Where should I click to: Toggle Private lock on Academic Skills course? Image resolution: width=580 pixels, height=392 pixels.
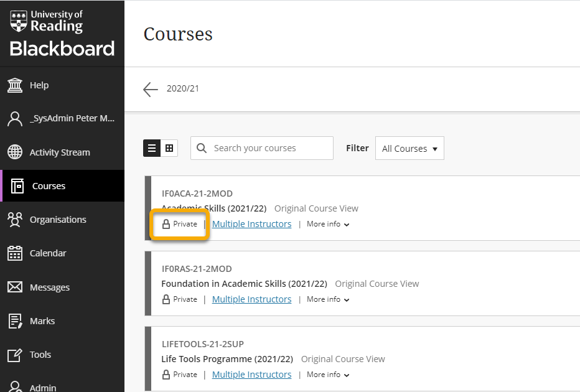(x=180, y=224)
